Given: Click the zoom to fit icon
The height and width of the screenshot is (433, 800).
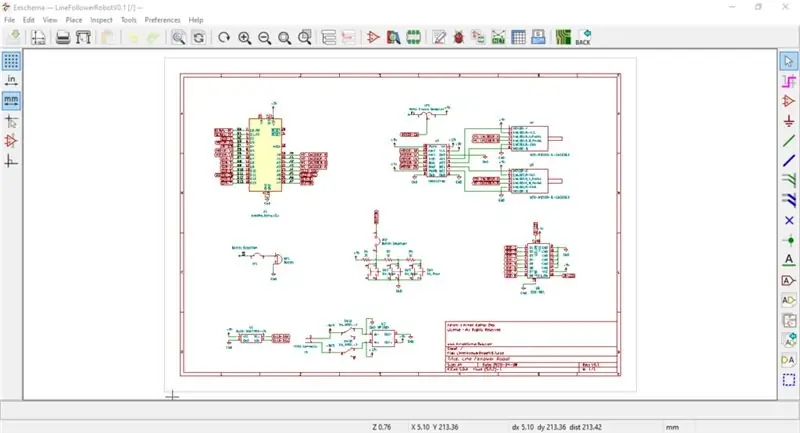Looking at the screenshot, I should (285, 37).
